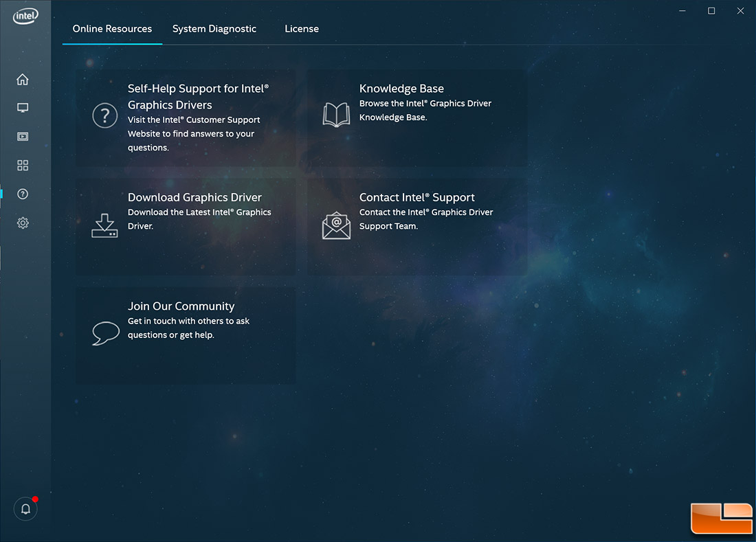Open the Knowledge Base title link
This screenshot has height=542, width=756.
(x=401, y=89)
